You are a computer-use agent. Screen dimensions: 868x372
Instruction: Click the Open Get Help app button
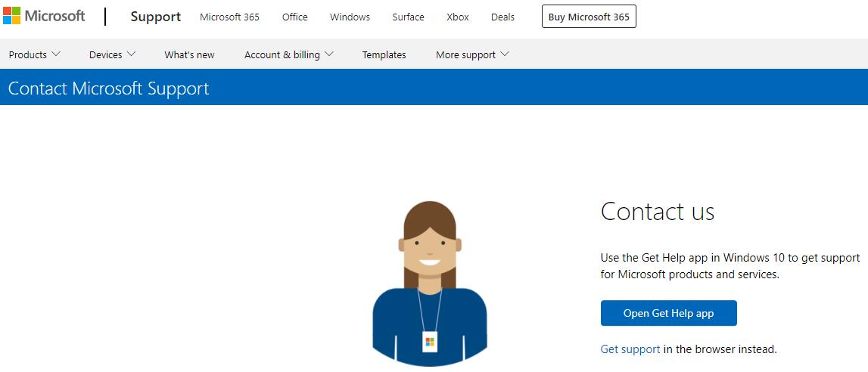coord(669,313)
